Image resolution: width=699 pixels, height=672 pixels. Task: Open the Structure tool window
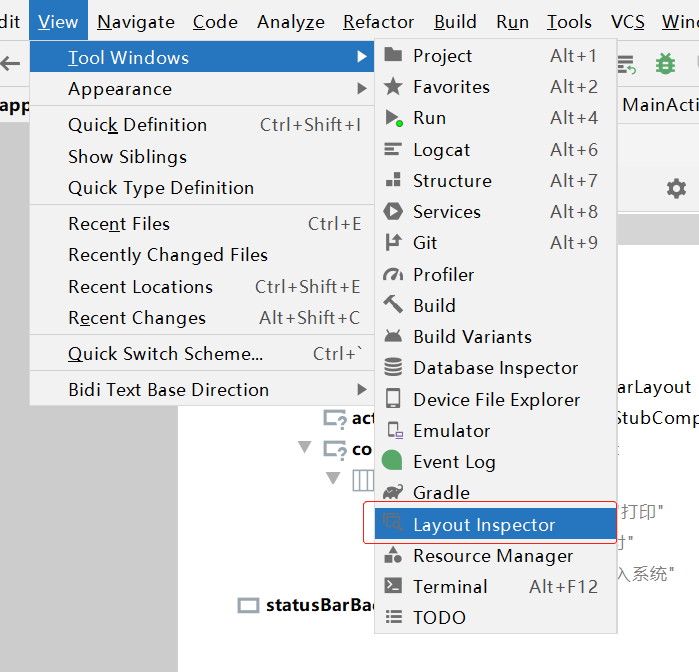(495, 181)
